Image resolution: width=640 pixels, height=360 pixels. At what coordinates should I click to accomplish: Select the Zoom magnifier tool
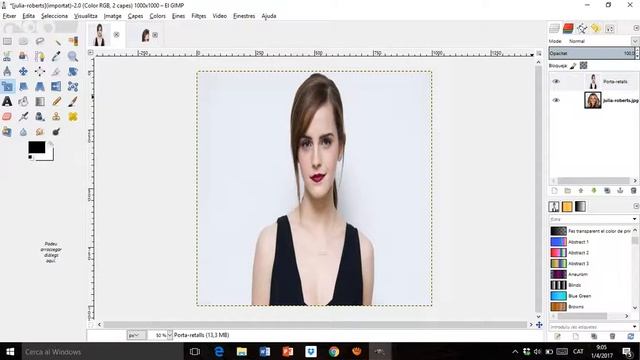[73, 56]
